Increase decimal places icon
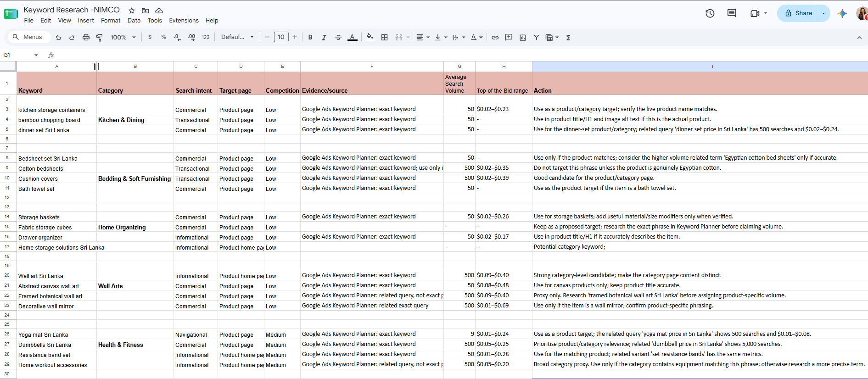 pyautogui.click(x=191, y=37)
